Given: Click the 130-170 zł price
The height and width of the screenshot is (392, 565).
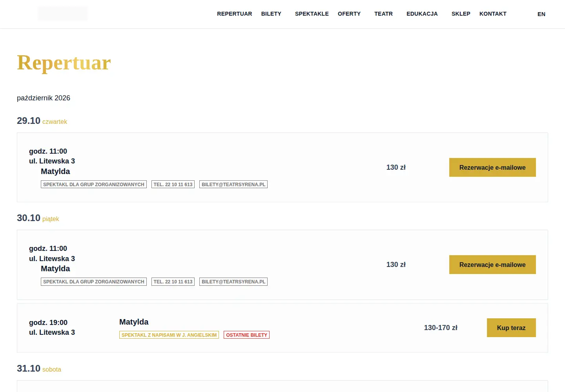Looking at the screenshot, I should 441,328.
